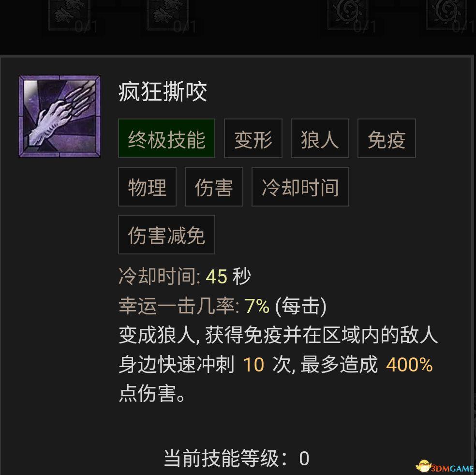Click the orange 400% damage value
This screenshot has width=476, height=475.
point(409,364)
